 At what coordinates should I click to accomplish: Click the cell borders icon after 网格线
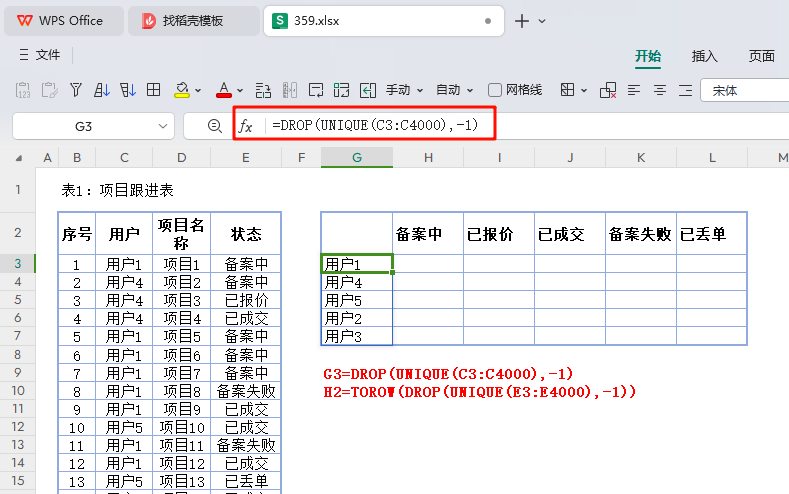click(568, 90)
